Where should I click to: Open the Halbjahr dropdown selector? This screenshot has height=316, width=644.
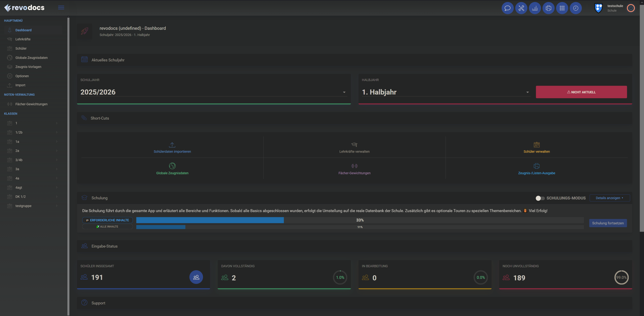pos(445,92)
